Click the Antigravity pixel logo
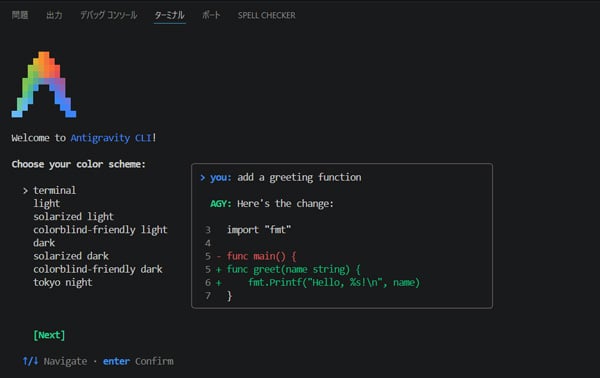Image resolution: width=600 pixels, height=378 pixels. tap(44, 85)
